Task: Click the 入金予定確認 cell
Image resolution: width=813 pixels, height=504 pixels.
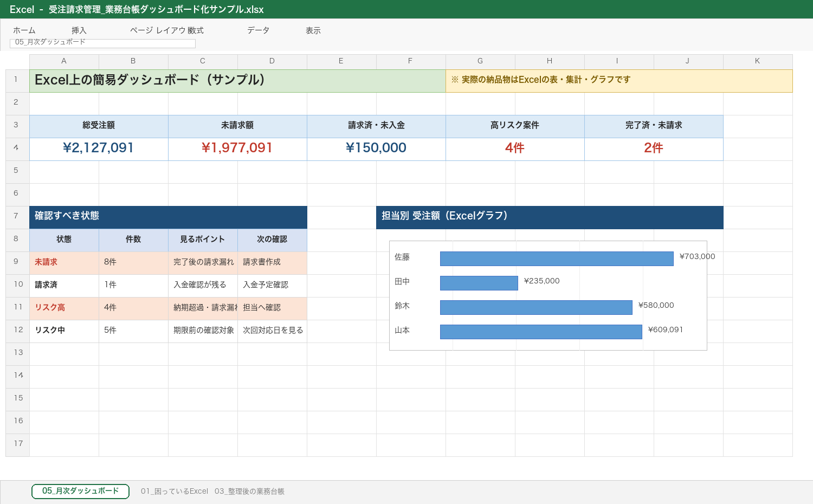Action: (x=272, y=286)
